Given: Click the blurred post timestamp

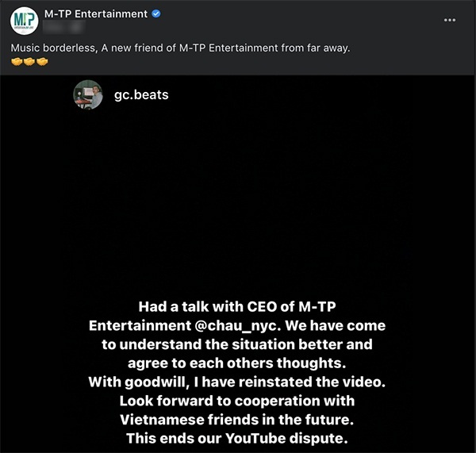Looking at the screenshot, I should click(63, 27).
